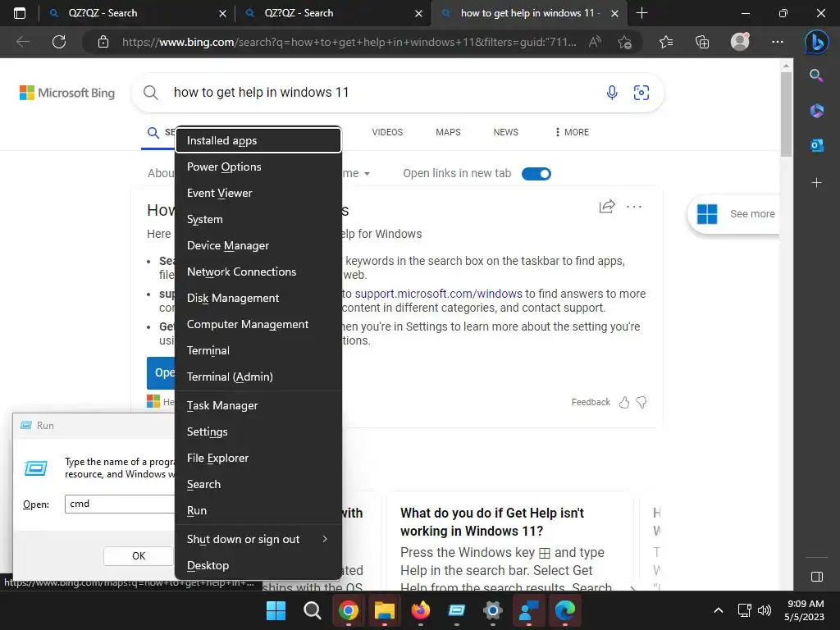Image resolution: width=840 pixels, height=630 pixels.
Task: Expand Shut down or sign out submenu
Action: coord(258,540)
